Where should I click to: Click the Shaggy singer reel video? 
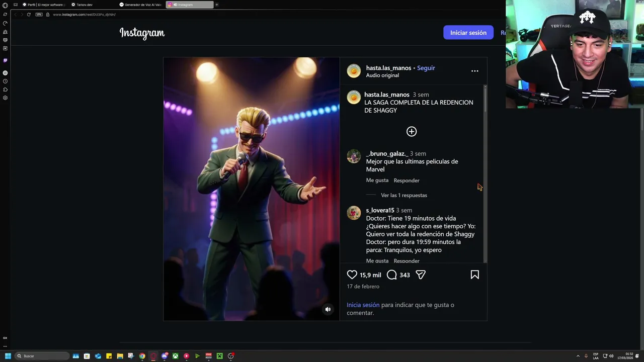point(252,189)
